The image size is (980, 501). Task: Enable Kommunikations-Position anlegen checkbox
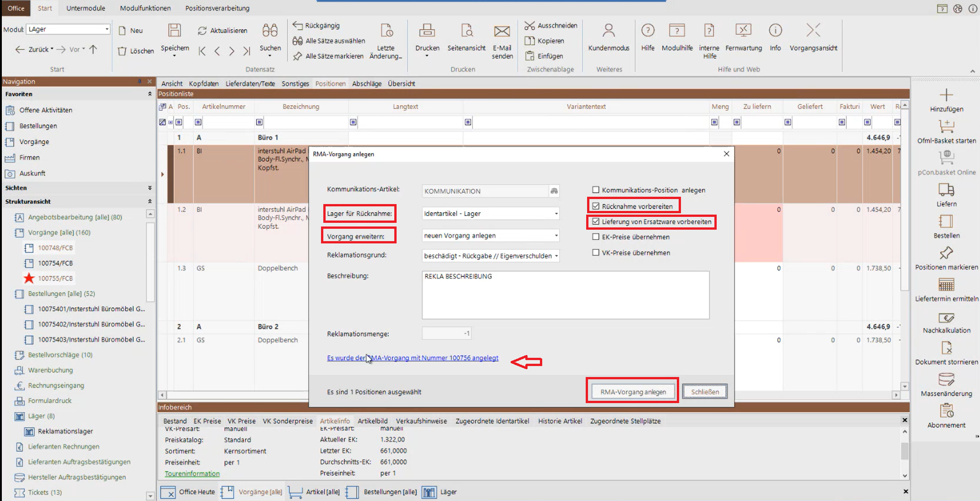click(596, 190)
